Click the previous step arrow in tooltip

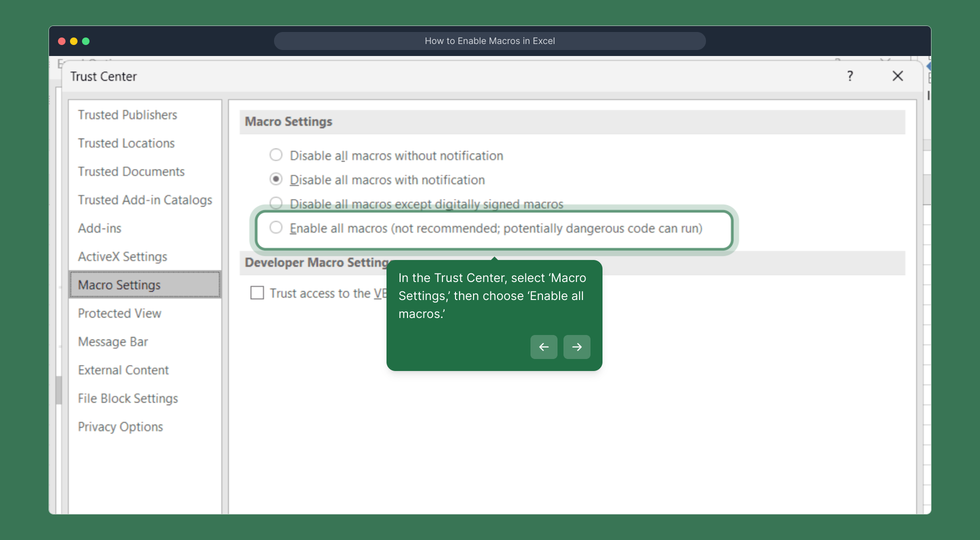pyautogui.click(x=543, y=347)
